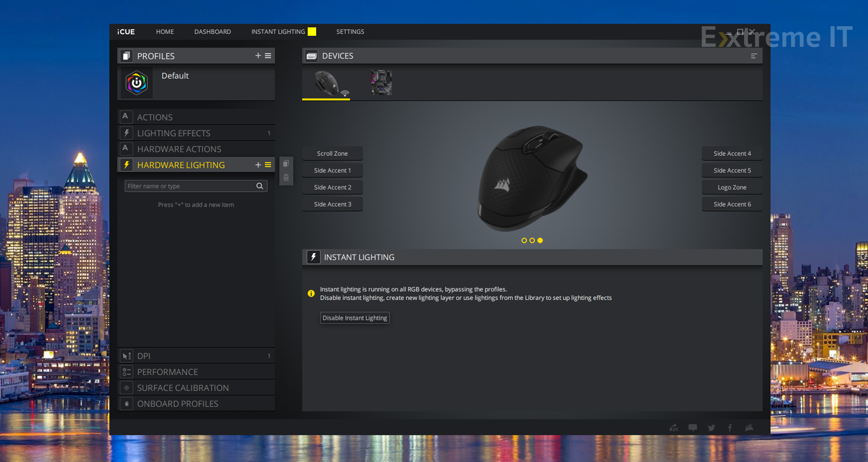This screenshot has height=462, width=868.
Task: Open the SETTINGS tab
Action: coord(350,32)
